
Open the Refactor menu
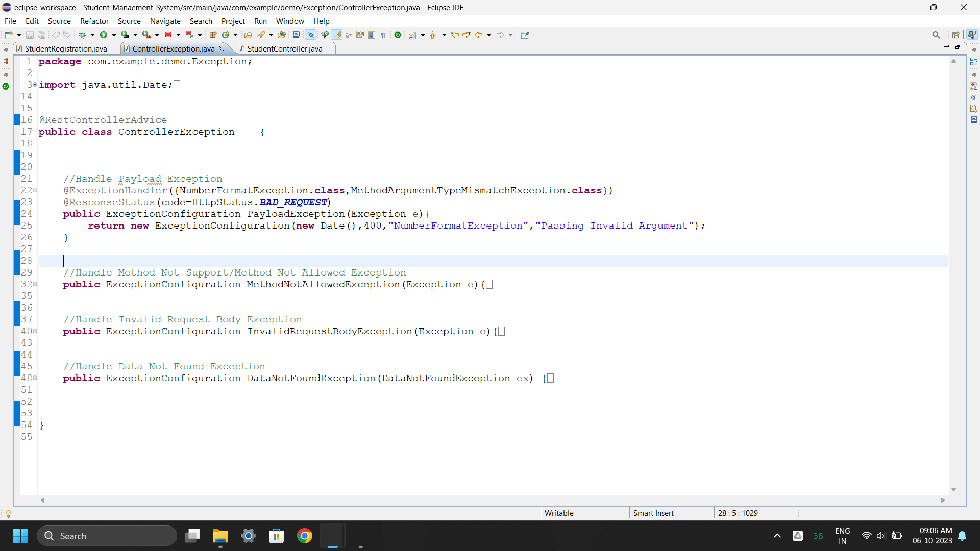click(x=94, y=21)
